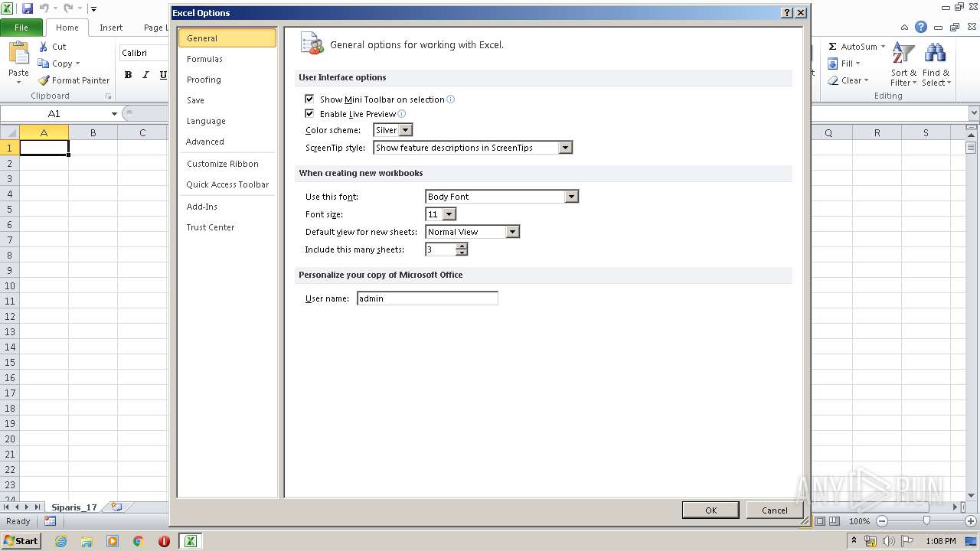Click Excel icon in taskbar

[x=190, y=541]
